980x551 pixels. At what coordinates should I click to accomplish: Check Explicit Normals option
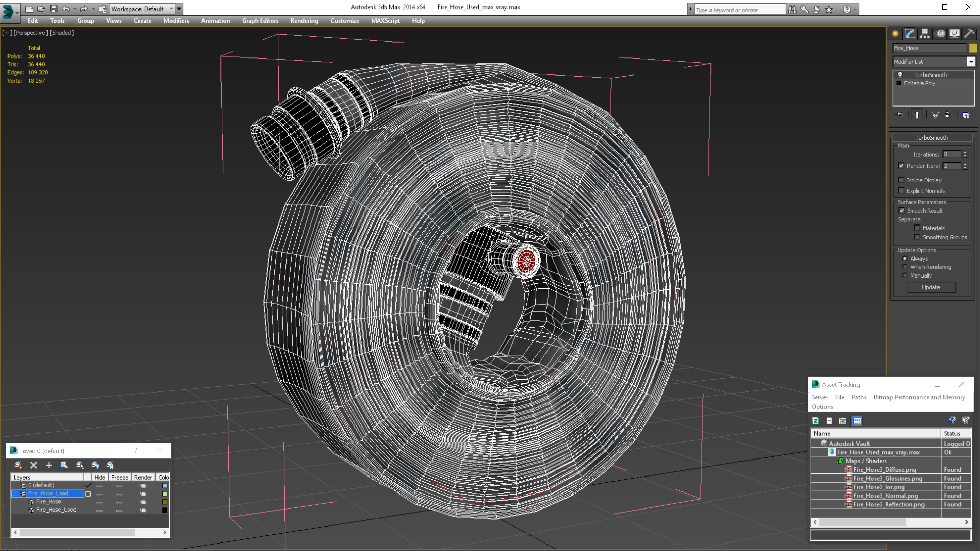(901, 190)
